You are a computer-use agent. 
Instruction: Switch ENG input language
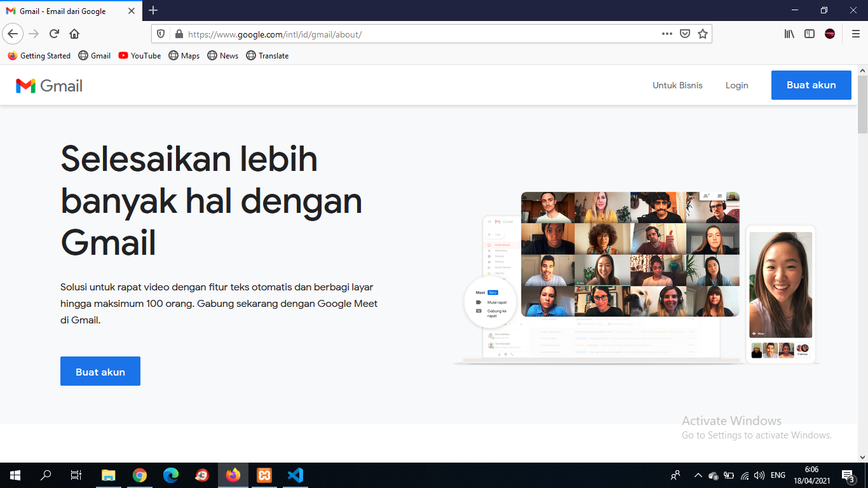pos(778,475)
